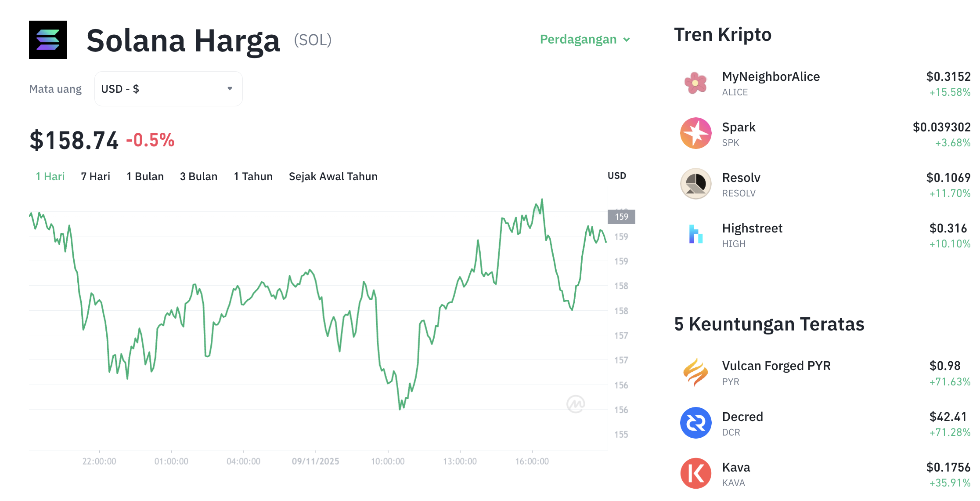Click the Solana logo icon

click(47, 40)
